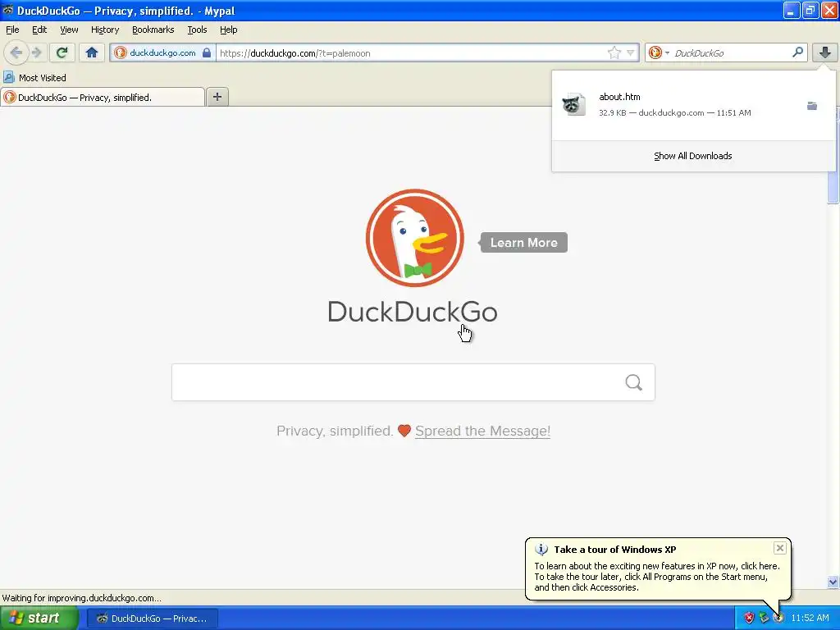The height and width of the screenshot is (630, 840).
Task: Click the red heart icon
Action: pos(404,431)
